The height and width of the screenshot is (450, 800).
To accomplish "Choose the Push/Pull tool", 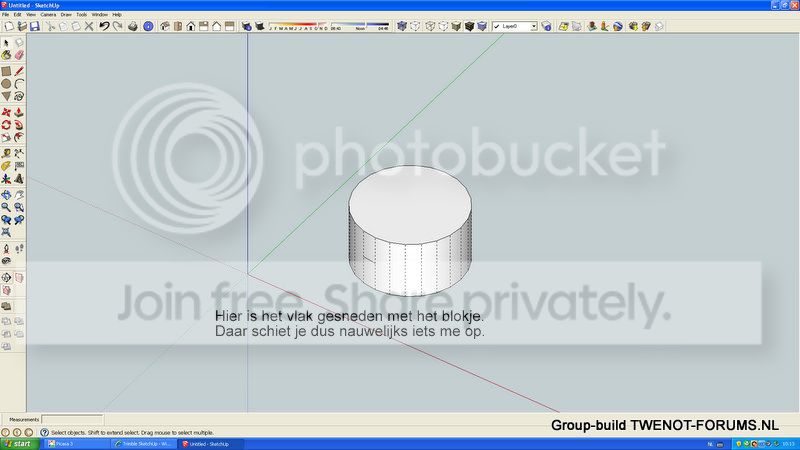I will 19,112.
